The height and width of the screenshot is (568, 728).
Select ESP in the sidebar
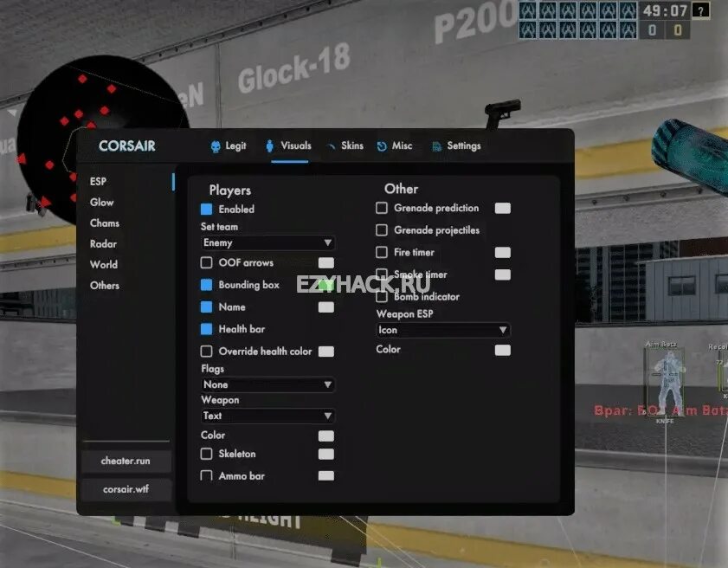tap(98, 181)
